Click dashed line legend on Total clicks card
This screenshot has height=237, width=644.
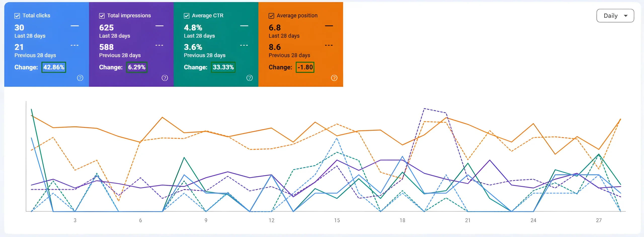[x=75, y=45]
